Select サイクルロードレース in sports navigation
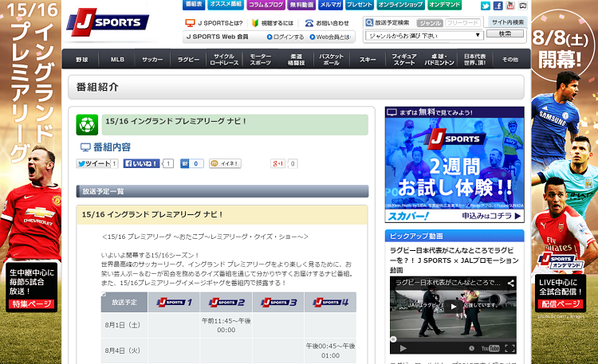 coord(224,60)
